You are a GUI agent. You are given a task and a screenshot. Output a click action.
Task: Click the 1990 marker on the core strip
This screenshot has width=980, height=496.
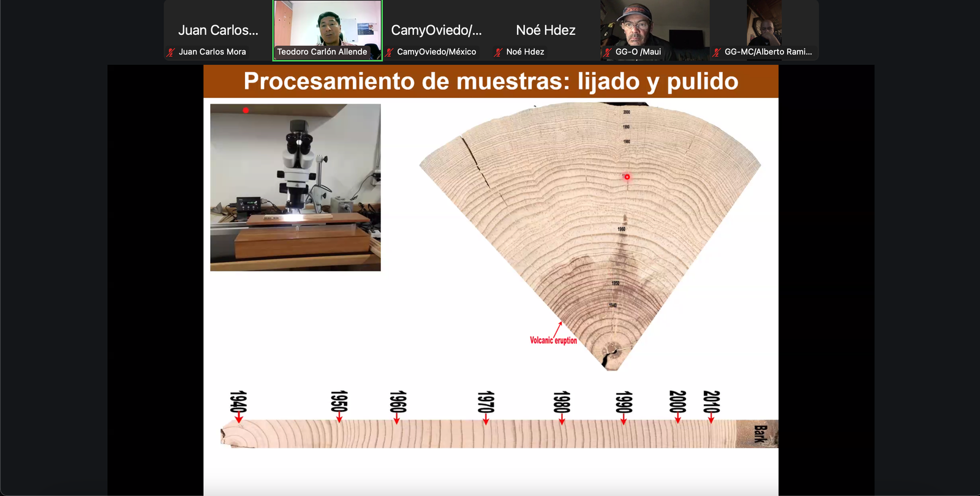[624, 407]
